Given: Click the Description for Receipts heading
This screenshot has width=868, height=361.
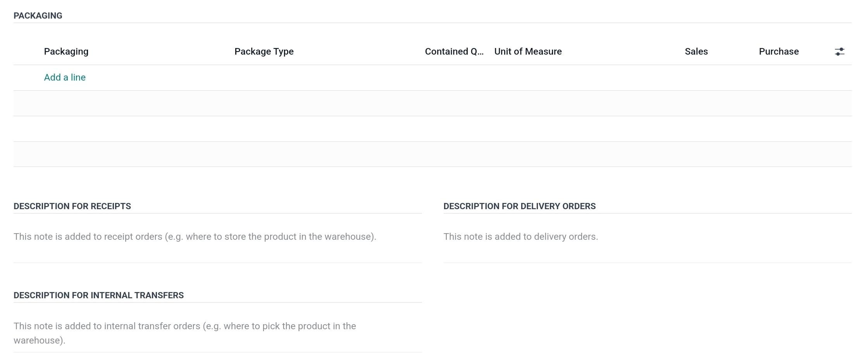Looking at the screenshot, I should point(72,206).
